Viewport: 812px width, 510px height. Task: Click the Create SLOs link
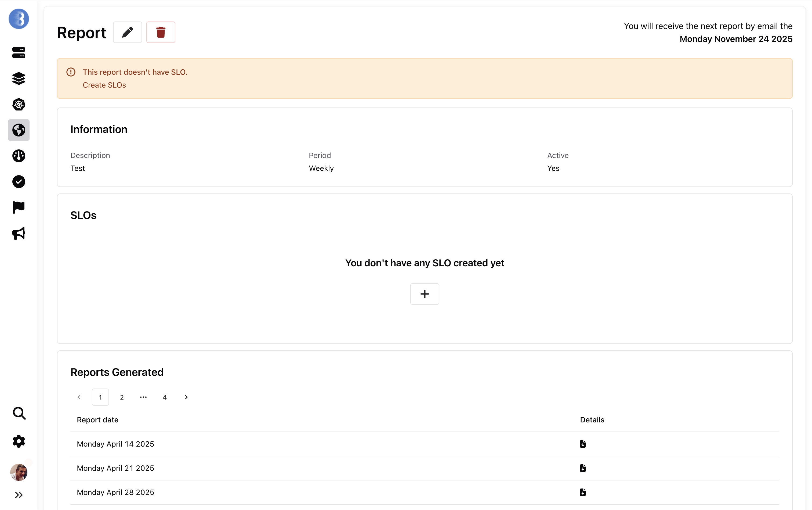tap(104, 85)
